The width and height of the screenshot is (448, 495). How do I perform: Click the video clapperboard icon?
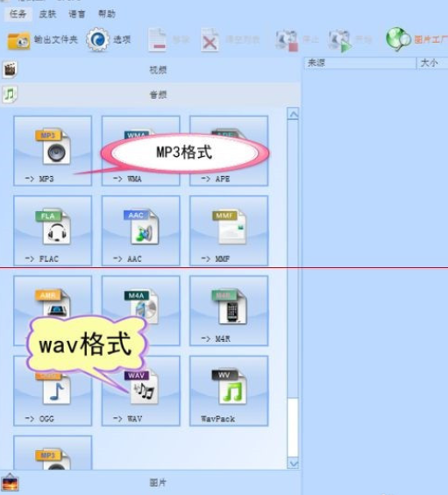click(10, 69)
